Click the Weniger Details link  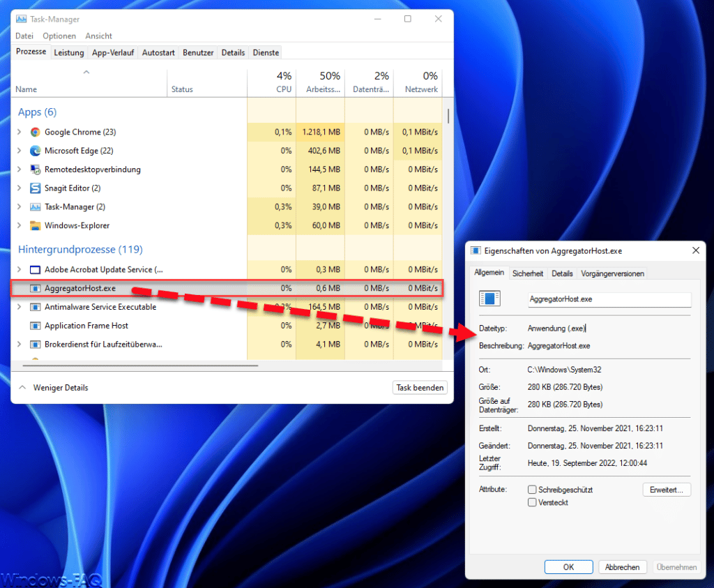pyautogui.click(x=61, y=388)
